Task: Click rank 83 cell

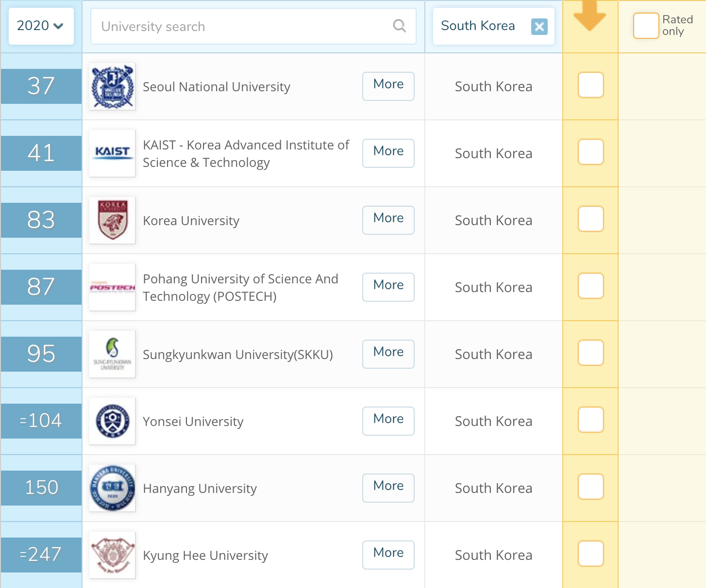Action: [x=41, y=220]
